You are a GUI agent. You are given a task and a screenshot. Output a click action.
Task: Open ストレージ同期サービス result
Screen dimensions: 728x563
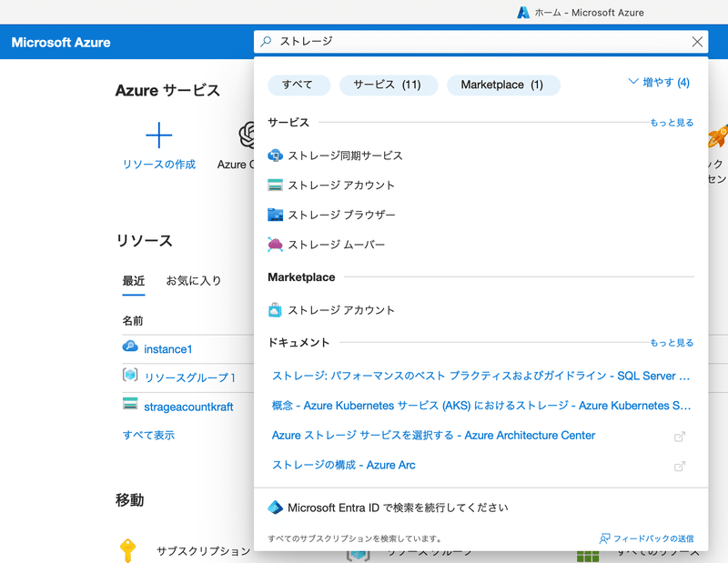point(345,156)
